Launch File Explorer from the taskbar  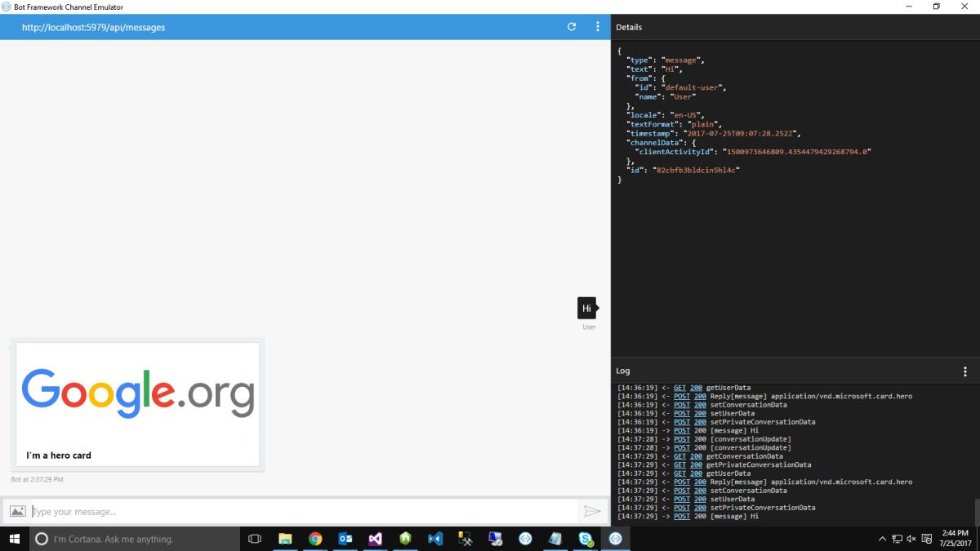click(x=285, y=539)
